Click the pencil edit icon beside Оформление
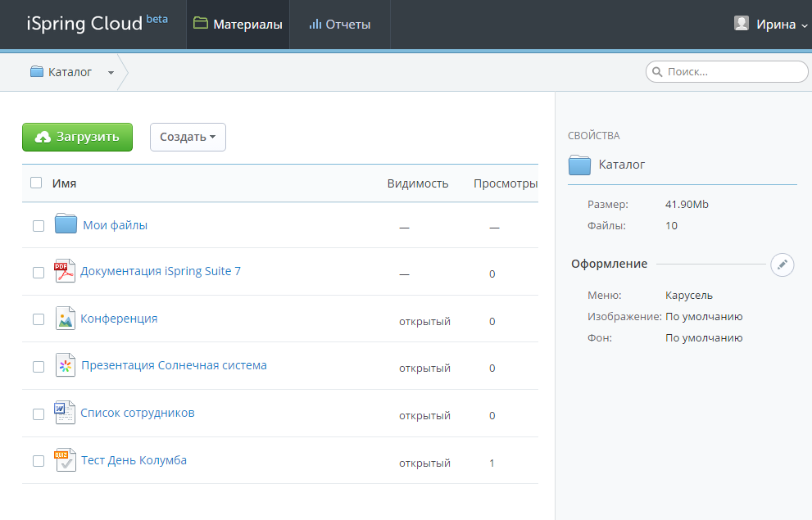The width and height of the screenshot is (812, 520). point(782,265)
